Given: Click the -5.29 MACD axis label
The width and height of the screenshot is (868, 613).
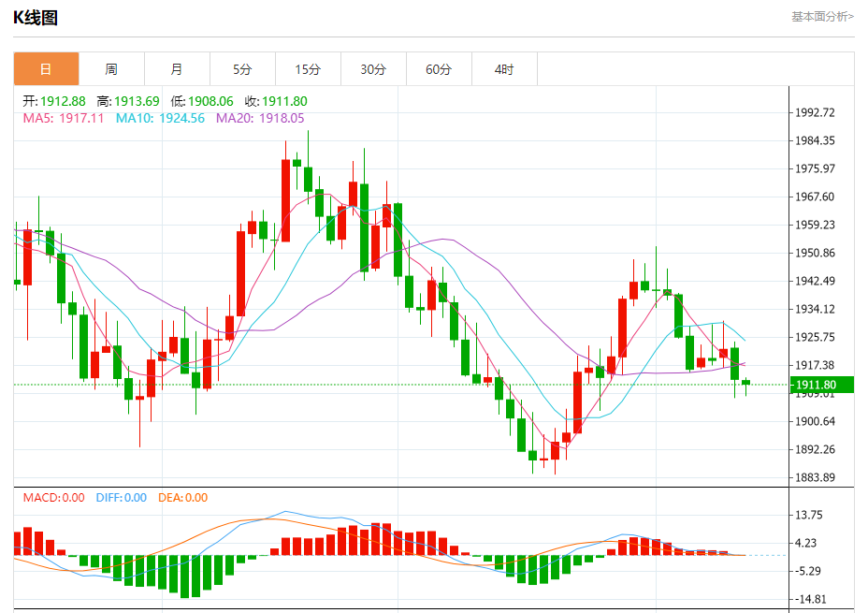Looking at the screenshot, I should 808,571.
